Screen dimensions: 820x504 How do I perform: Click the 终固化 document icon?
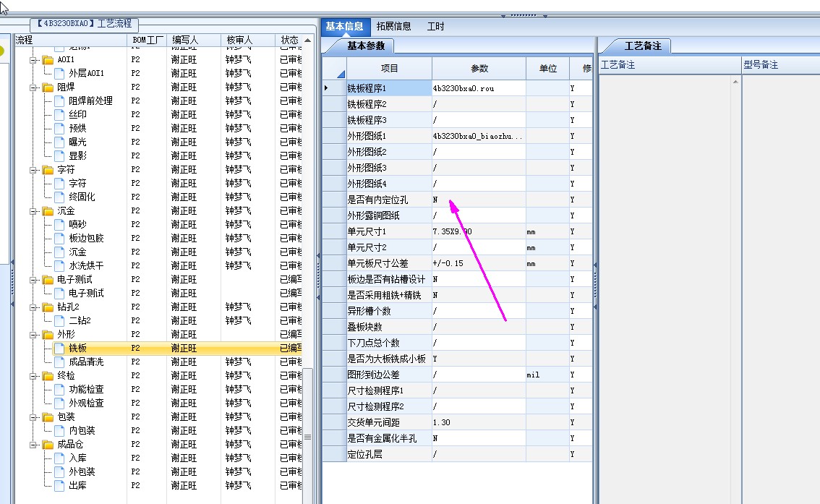(x=59, y=197)
